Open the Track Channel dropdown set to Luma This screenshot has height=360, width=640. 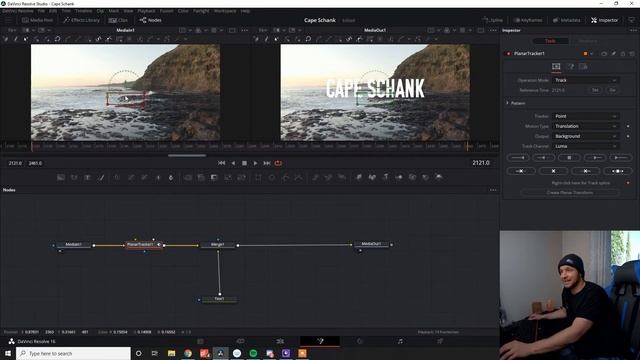tap(585, 146)
